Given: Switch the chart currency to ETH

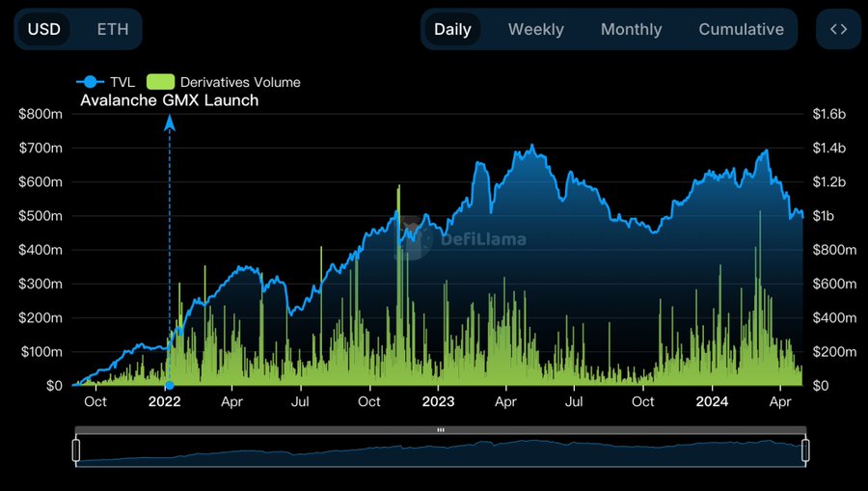Looking at the screenshot, I should click(113, 29).
